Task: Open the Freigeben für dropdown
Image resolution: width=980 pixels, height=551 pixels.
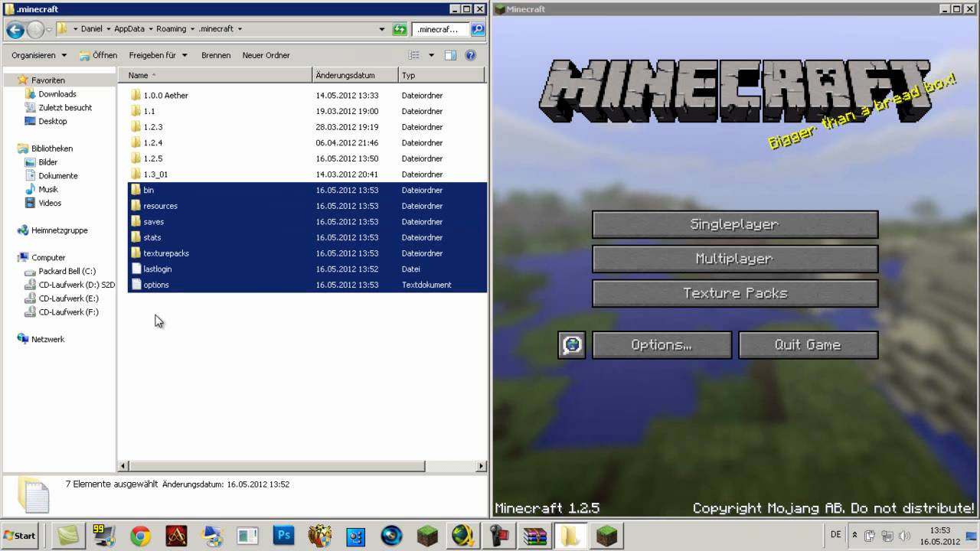Action: [158, 55]
